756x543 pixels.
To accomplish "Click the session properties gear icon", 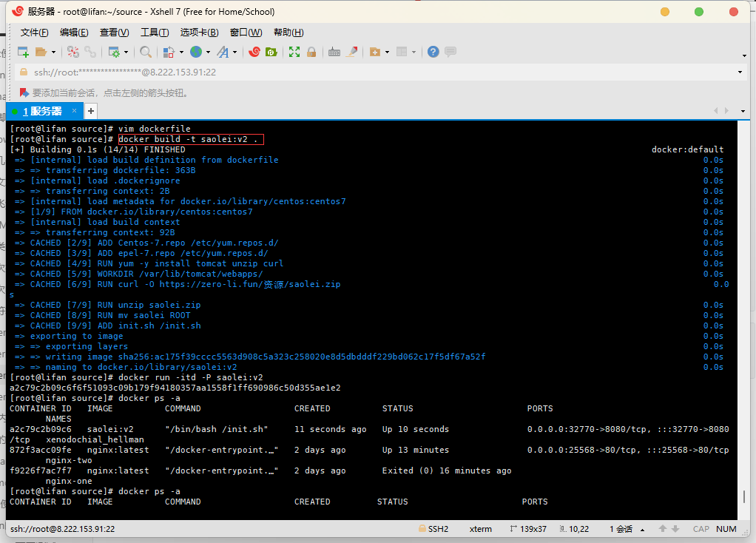I will pyautogui.click(x=113, y=52).
